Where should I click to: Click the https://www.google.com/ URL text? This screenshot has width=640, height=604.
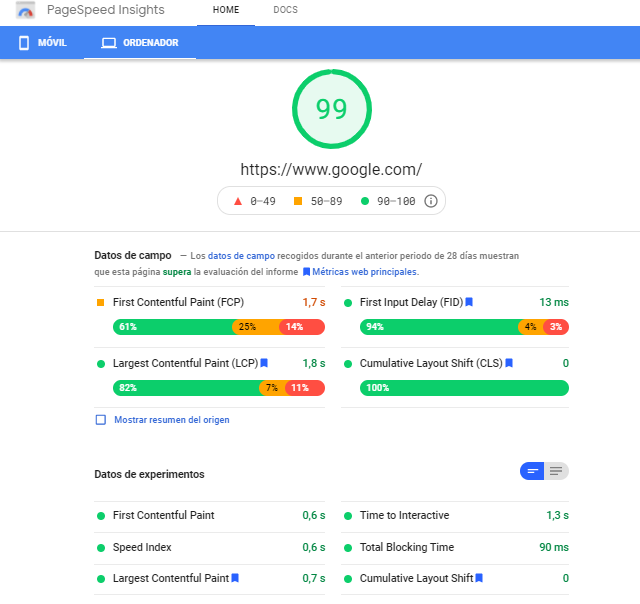[331, 169]
